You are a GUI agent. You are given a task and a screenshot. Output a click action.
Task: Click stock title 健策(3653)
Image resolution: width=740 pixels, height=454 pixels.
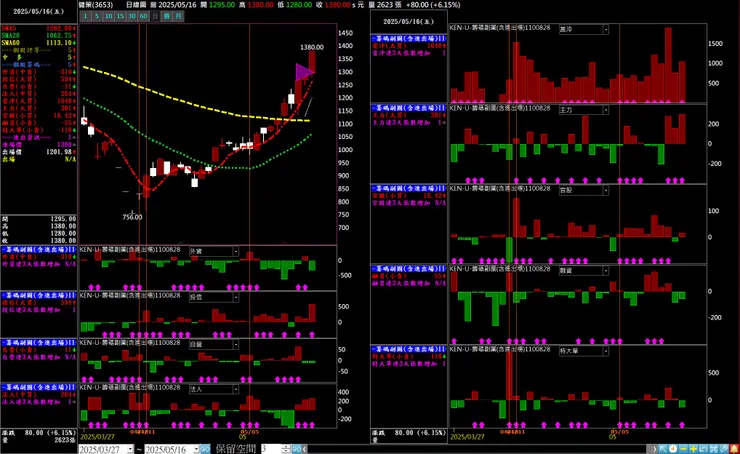coord(96,5)
